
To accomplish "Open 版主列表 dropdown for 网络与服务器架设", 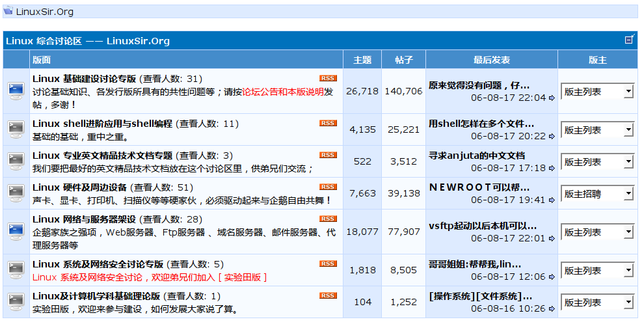I will 598,232.
